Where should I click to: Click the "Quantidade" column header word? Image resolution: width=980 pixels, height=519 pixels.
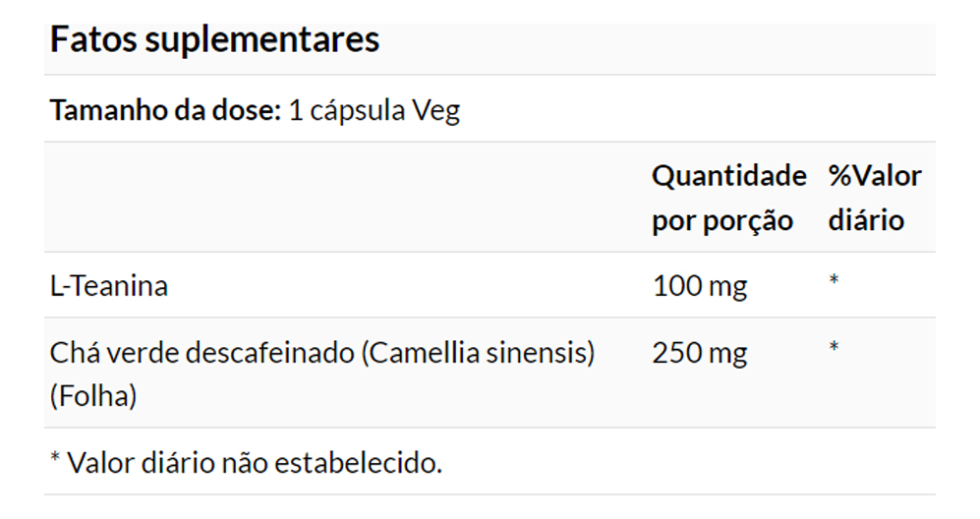point(728,177)
